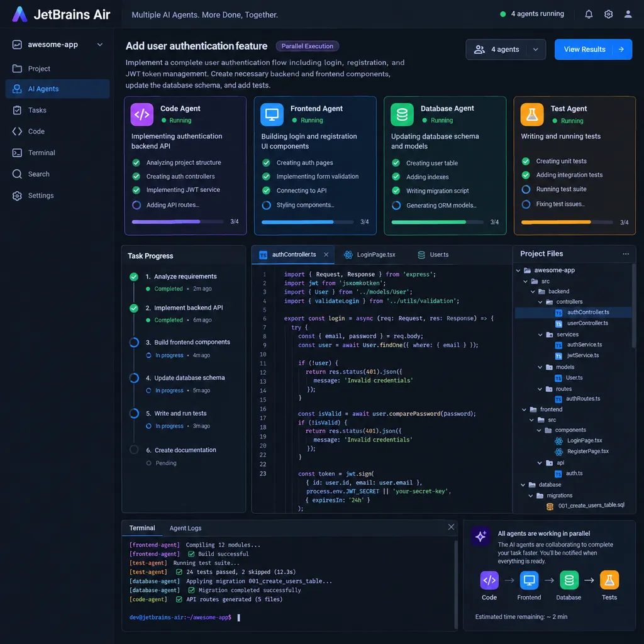Click the sparkle icon in parallel info panel
Image resolution: width=644 pixels, height=644 pixels.
click(480, 536)
